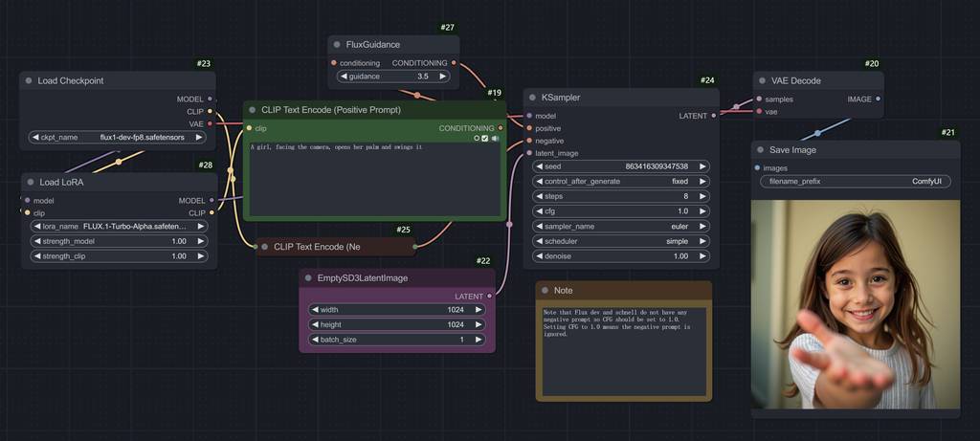Click the small circle toggle in the positive prompt
The height and width of the screenshot is (441, 980).
point(476,139)
